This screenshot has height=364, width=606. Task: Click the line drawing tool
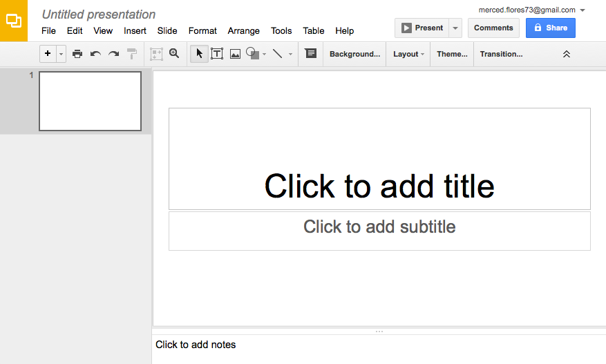278,53
